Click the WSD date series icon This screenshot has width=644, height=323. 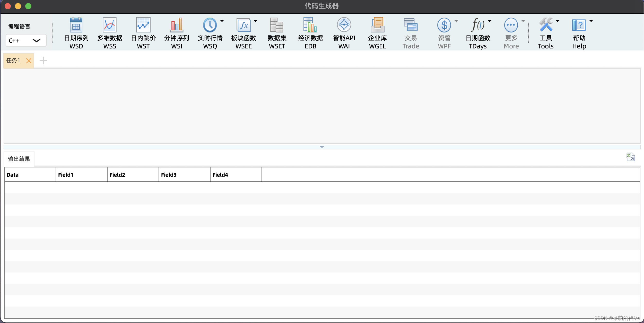pyautogui.click(x=76, y=25)
